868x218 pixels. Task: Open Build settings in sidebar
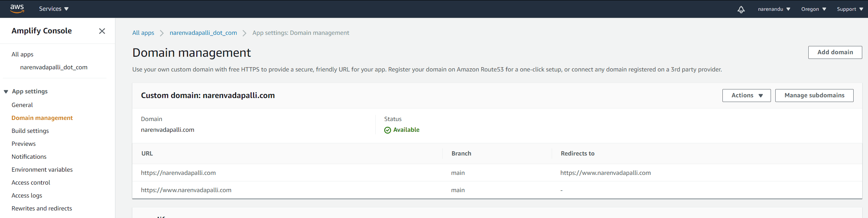pyautogui.click(x=30, y=131)
